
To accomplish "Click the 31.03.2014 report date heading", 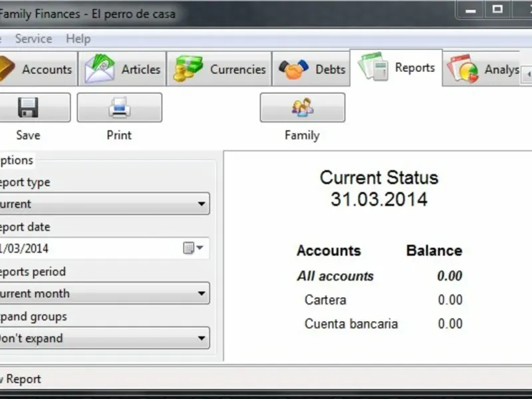I will (379, 199).
